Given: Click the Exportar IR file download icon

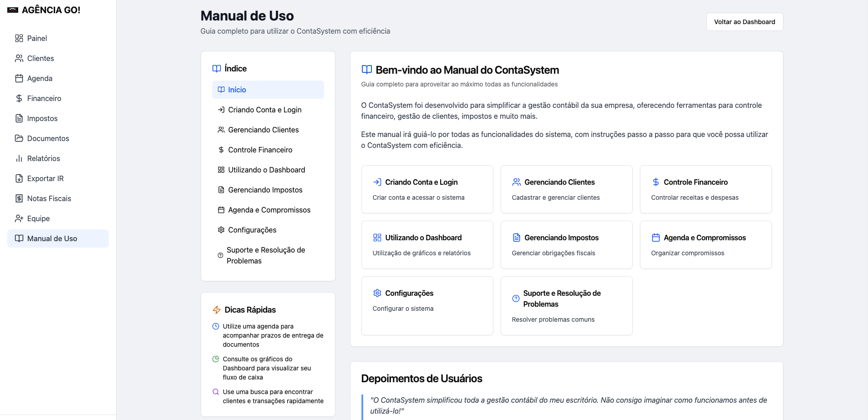Looking at the screenshot, I should (19, 178).
